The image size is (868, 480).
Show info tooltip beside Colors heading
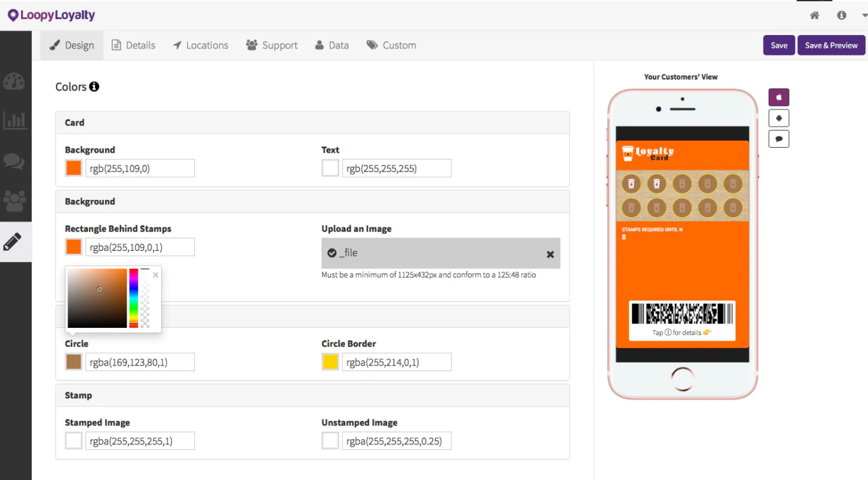tap(94, 87)
